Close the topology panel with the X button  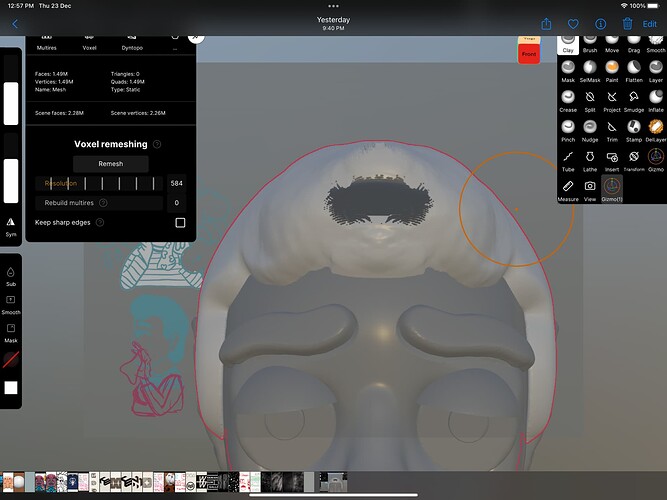point(196,37)
